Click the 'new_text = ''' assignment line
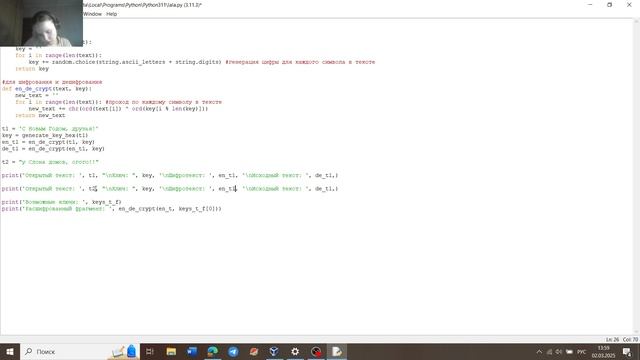 37,96
